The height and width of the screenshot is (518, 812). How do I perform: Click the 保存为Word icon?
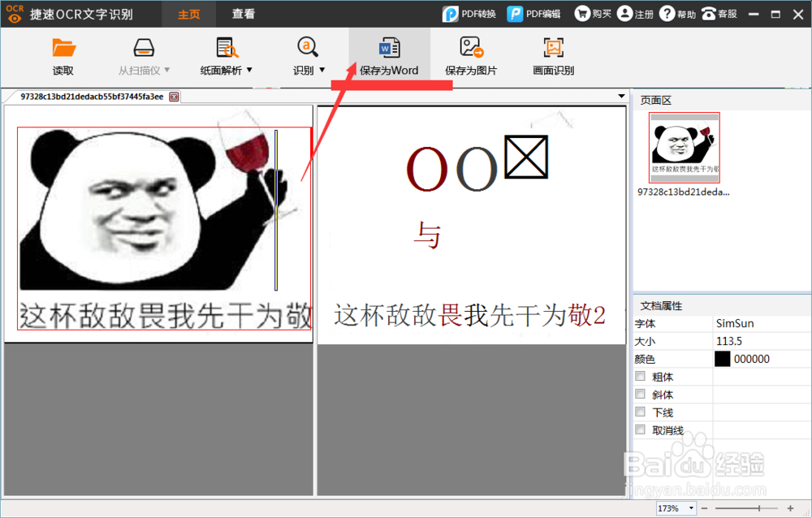(389, 48)
